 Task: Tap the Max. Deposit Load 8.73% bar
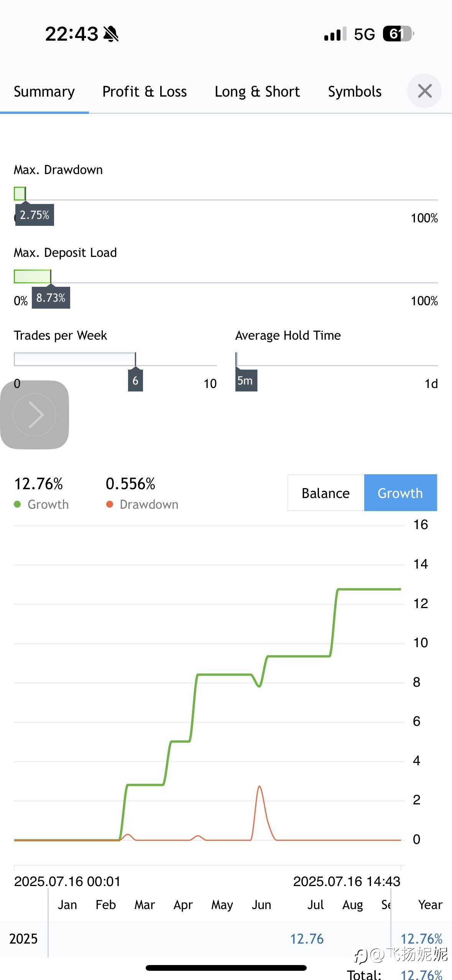[x=33, y=276]
